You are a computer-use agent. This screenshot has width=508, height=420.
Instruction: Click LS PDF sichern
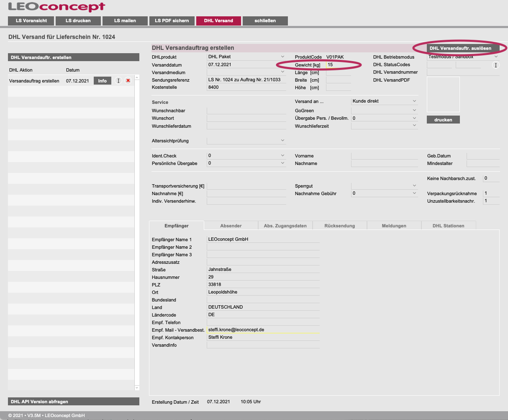point(172,21)
